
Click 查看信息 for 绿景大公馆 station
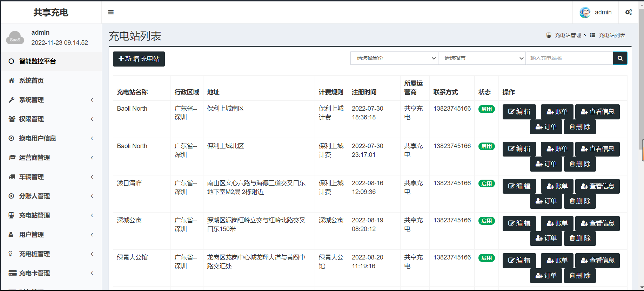click(597, 261)
